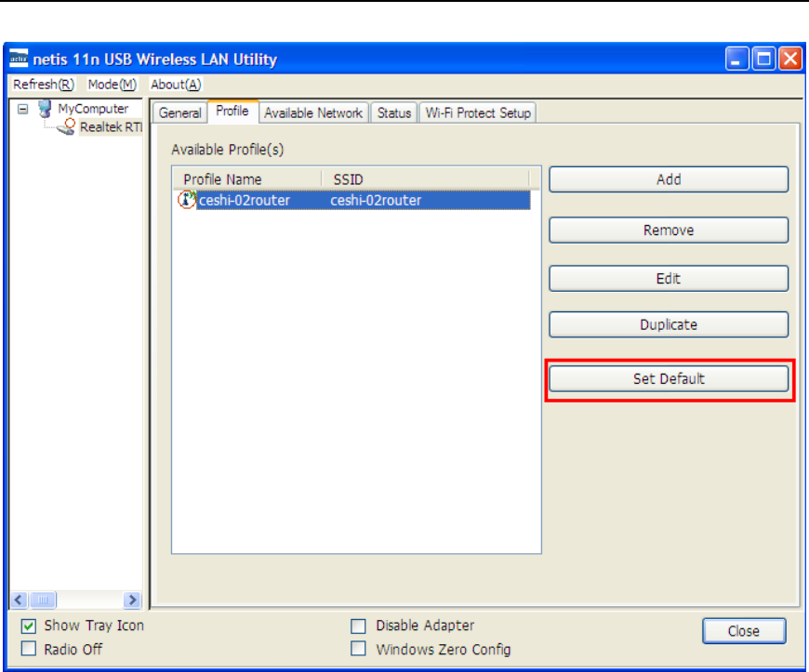Enable Windows Zero Config checkbox

click(x=358, y=649)
